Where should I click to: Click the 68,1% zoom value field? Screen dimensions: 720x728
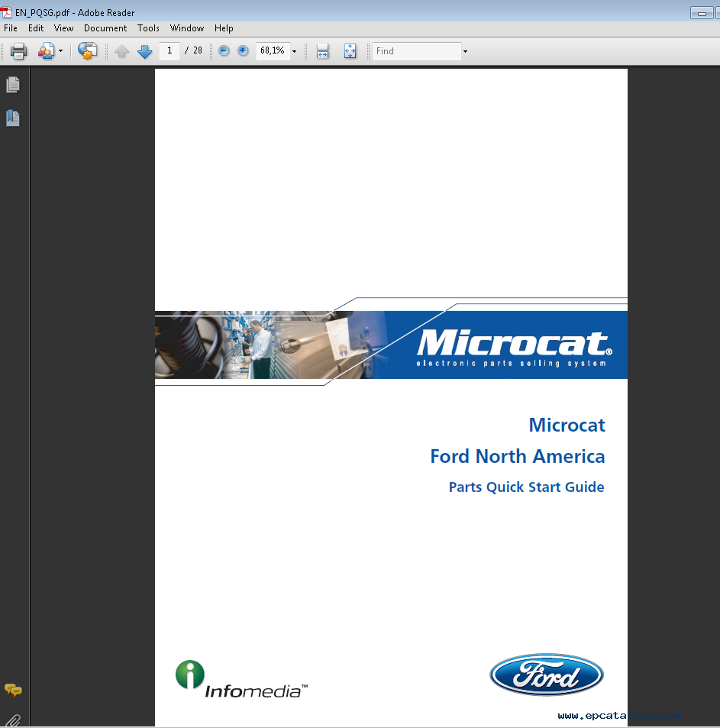(273, 50)
